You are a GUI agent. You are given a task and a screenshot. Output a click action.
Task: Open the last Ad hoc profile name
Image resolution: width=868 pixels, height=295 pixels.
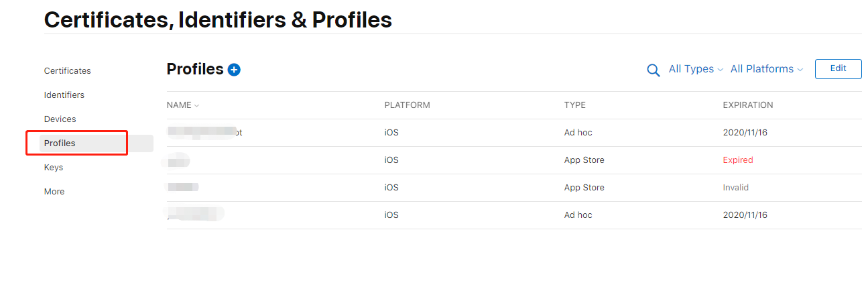tap(195, 215)
